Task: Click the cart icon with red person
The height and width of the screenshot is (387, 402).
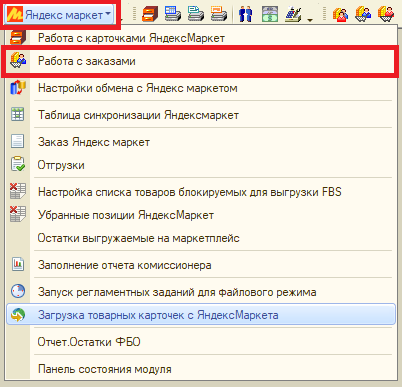Action: [x=386, y=14]
